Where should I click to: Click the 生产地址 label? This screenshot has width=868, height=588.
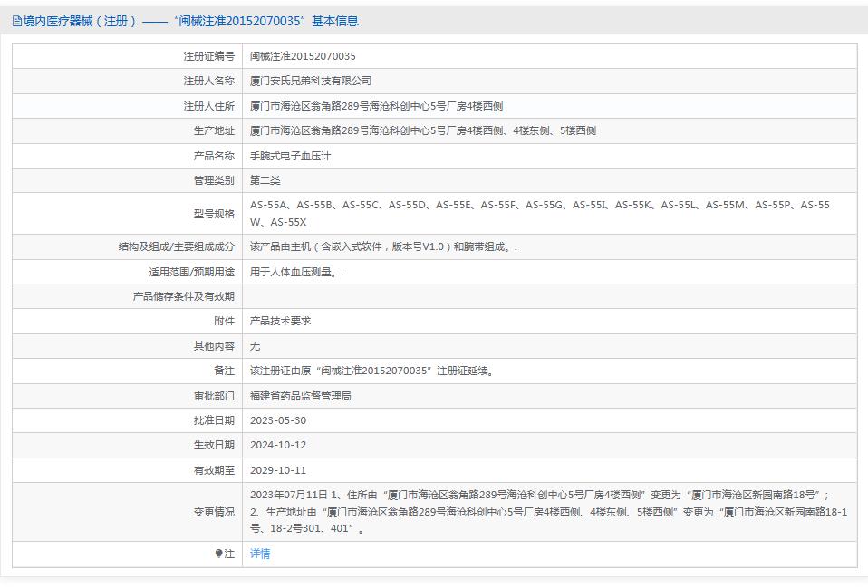pyautogui.click(x=214, y=130)
